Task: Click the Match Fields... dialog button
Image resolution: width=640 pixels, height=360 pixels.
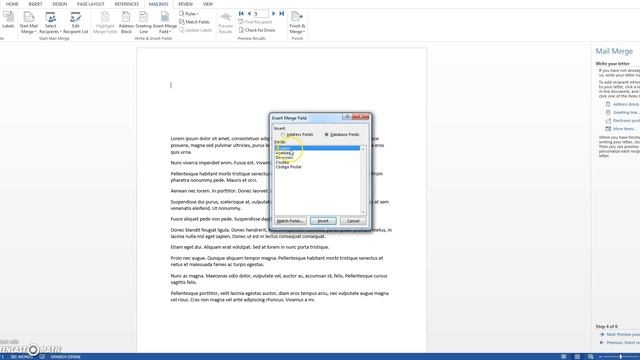Action: coord(290,221)
